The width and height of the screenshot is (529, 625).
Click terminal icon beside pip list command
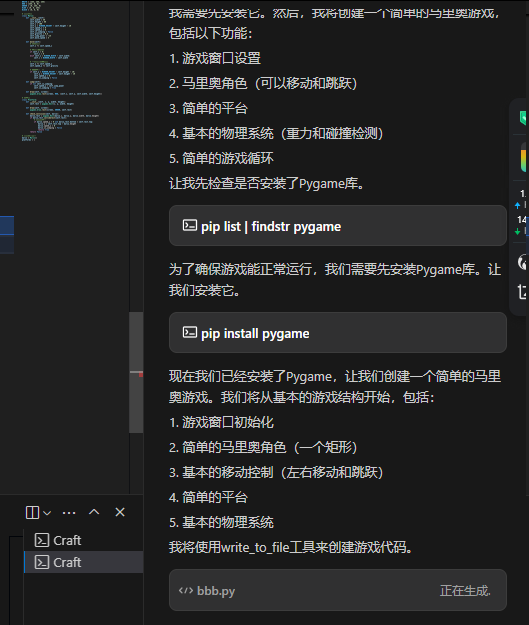coord(190,225)
